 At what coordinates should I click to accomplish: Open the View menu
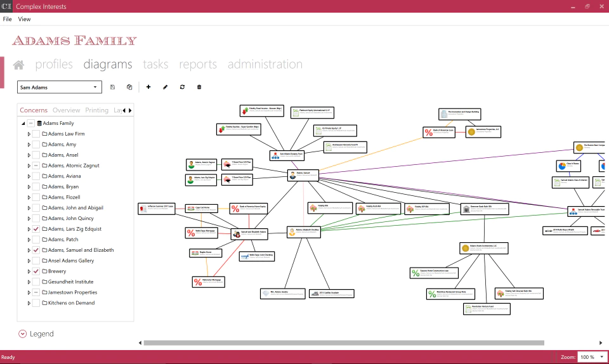24,19
